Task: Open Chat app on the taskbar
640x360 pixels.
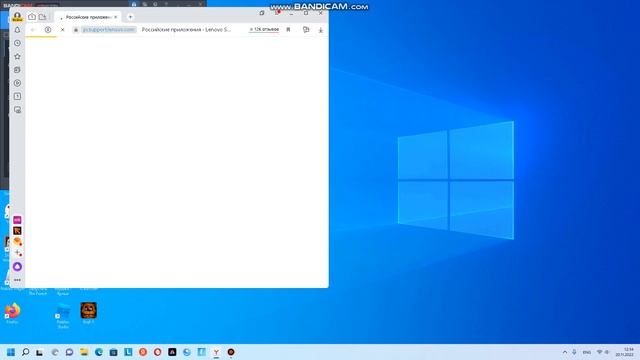Action: tap(69, 352)
